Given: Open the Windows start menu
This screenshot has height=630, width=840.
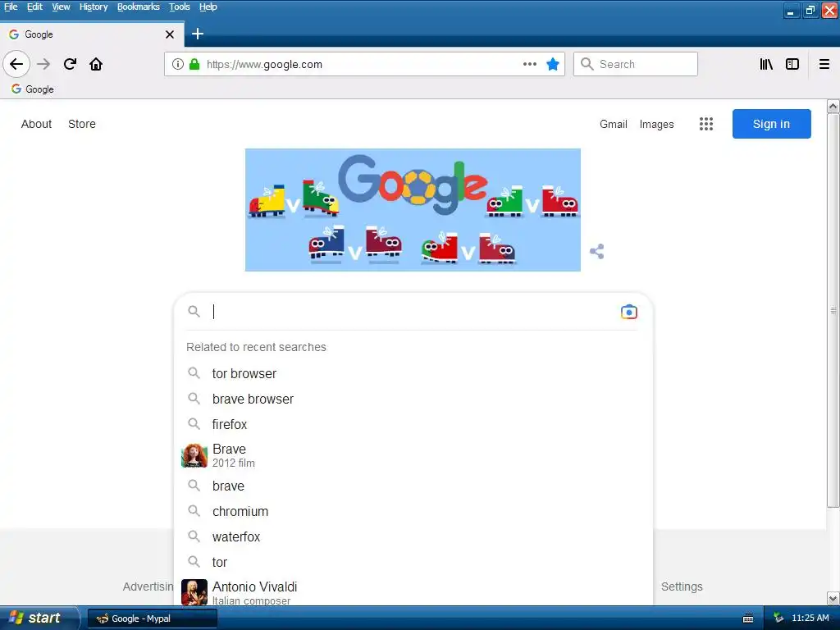Looking at the screenshot, I should point(39,618).
